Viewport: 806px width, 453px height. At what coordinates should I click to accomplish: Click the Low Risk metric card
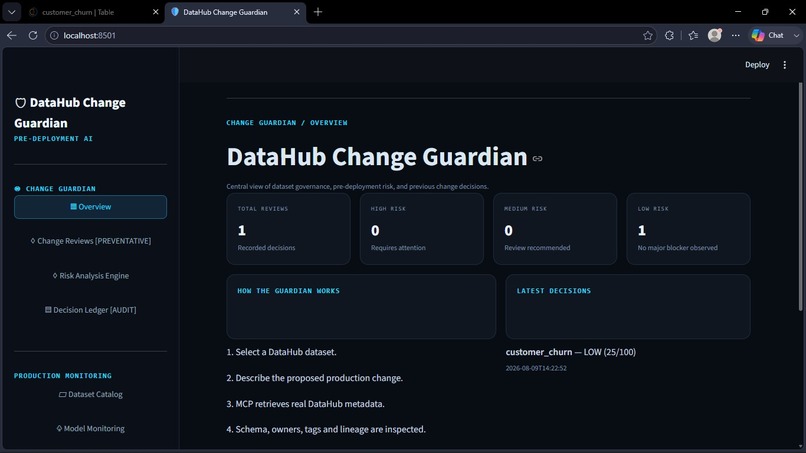coord(688,229)
